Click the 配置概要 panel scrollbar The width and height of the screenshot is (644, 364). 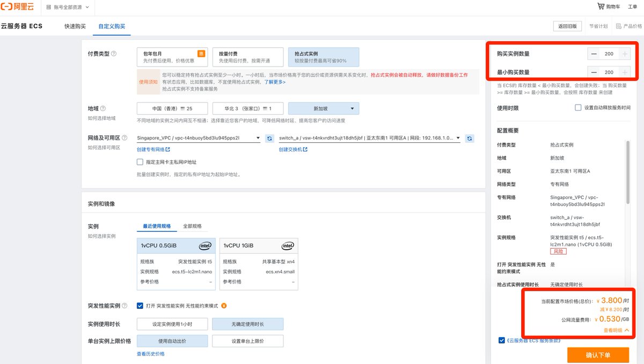tap(627, 172)
